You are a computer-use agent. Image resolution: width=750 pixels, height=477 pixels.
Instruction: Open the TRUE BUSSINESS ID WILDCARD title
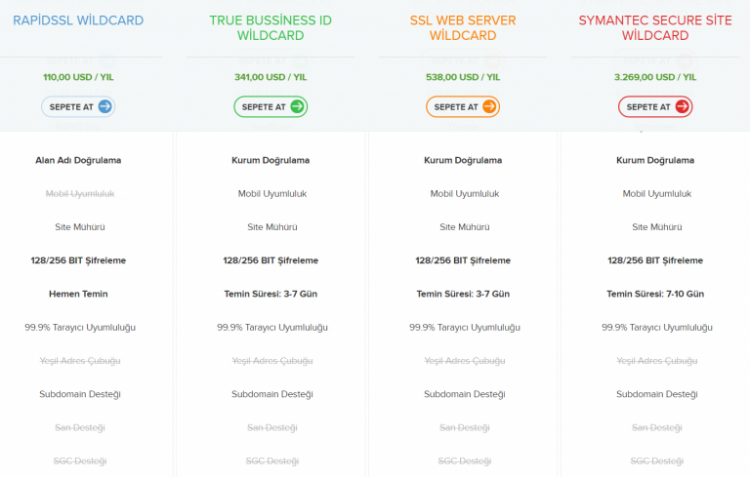point(270,28)
